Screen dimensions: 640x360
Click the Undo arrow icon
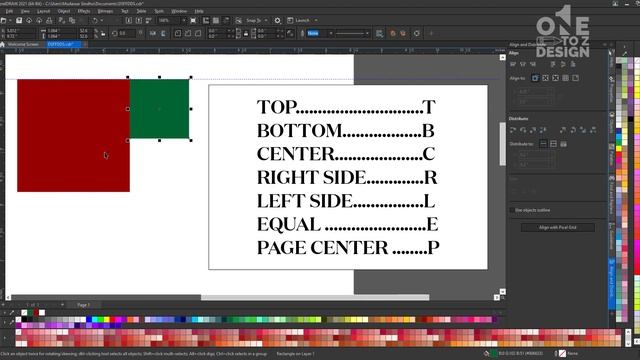coord(95,20)
